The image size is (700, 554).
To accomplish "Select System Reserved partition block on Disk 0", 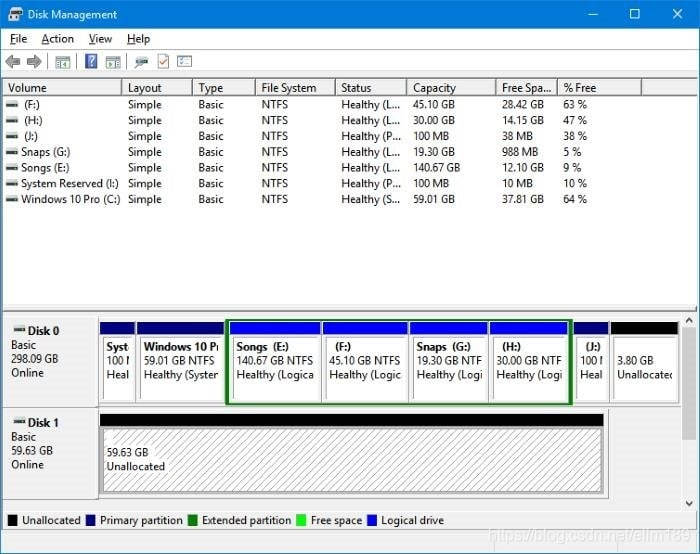I will [117, 361].
